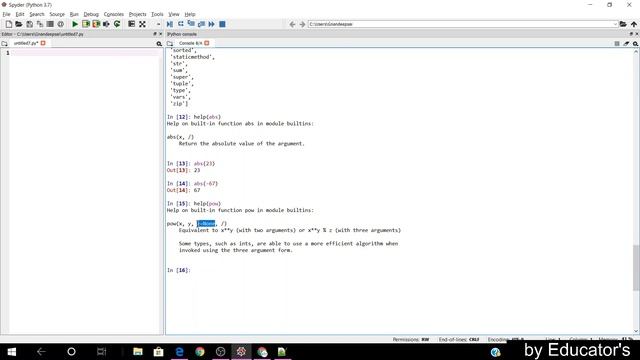Open the Edit menu

pos(20,14)
